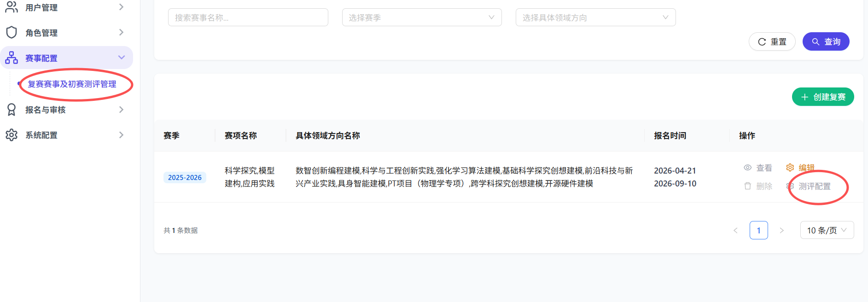The height and width of the screenshot is (302, 868).
Task: Click the orange gear icon beside 编辑
Action: tap(790, 168)
